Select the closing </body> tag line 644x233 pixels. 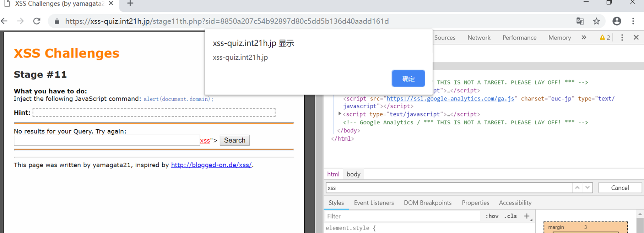point(348,130)
